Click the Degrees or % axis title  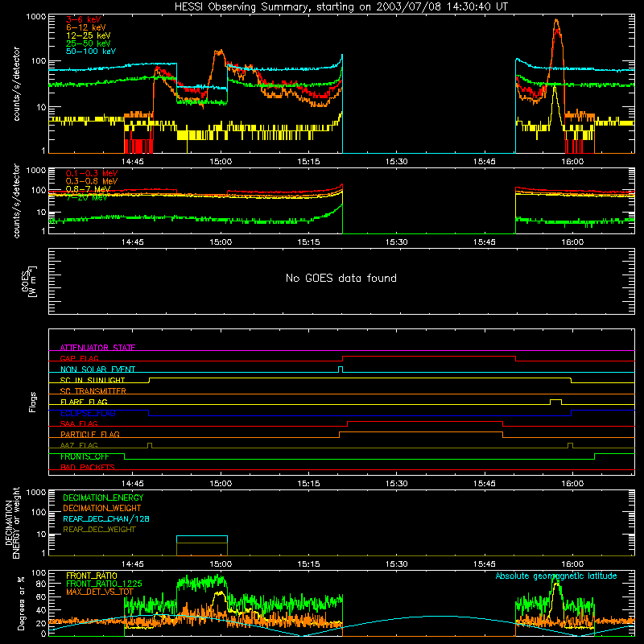[x=21, y=603]
